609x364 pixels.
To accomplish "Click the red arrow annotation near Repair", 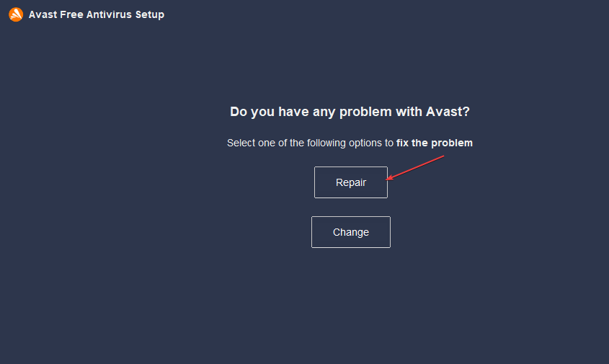I will tap(415, 168).
